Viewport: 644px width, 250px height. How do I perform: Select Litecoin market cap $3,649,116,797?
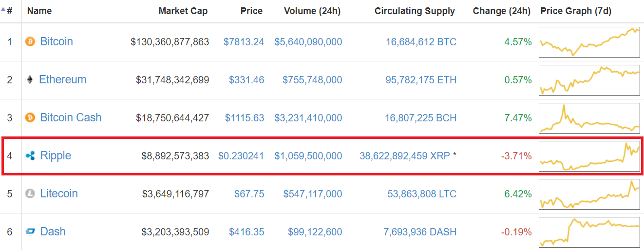pos(175,194)
